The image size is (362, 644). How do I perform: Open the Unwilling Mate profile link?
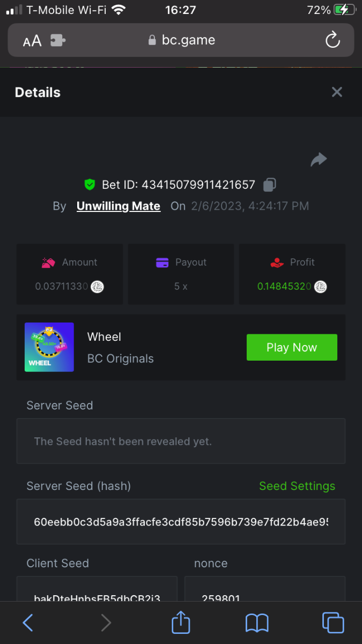(119, 206)
